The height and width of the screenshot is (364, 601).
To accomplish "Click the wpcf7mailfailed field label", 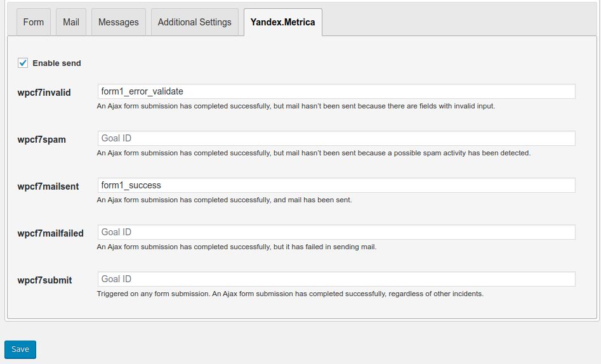I will tap(50, 233).
